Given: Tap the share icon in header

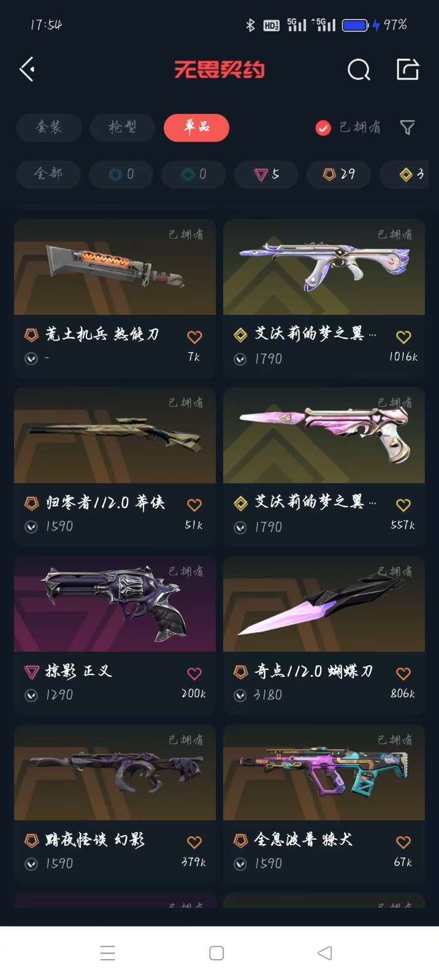Looking at the screenshot, I should pyautogui.click(x=408, y=69).
